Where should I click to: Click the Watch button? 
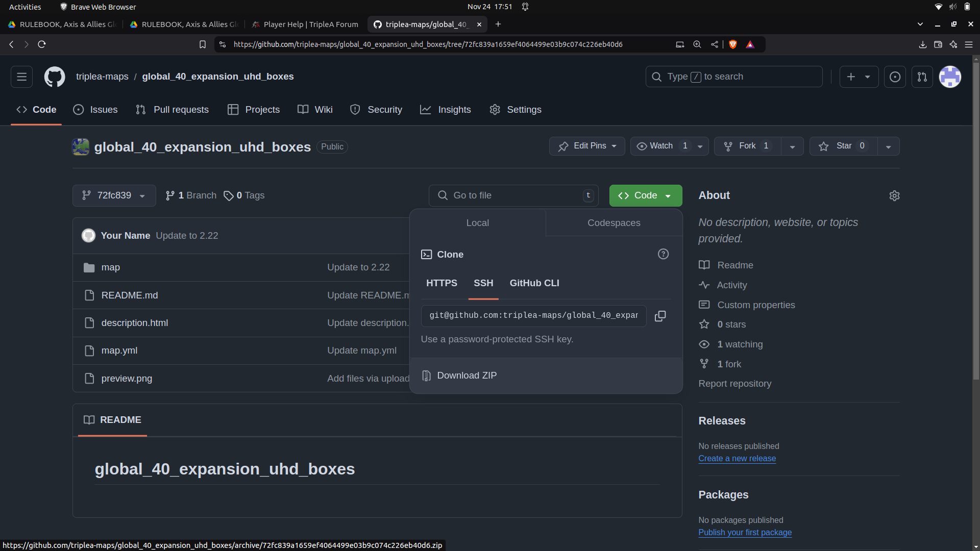pyautogui.click(x=661, y=146)
